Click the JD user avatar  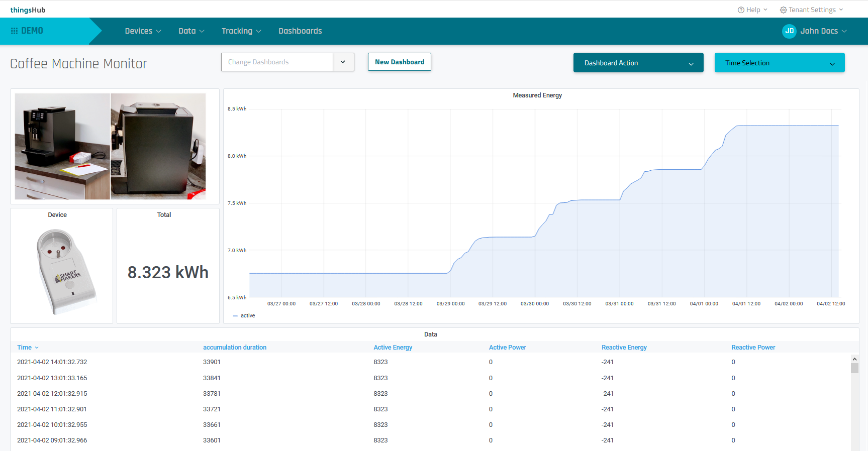coord(789,31)
